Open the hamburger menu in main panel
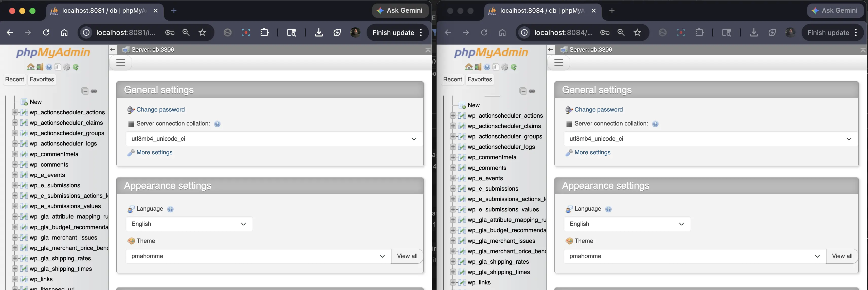 click(121, 63)
